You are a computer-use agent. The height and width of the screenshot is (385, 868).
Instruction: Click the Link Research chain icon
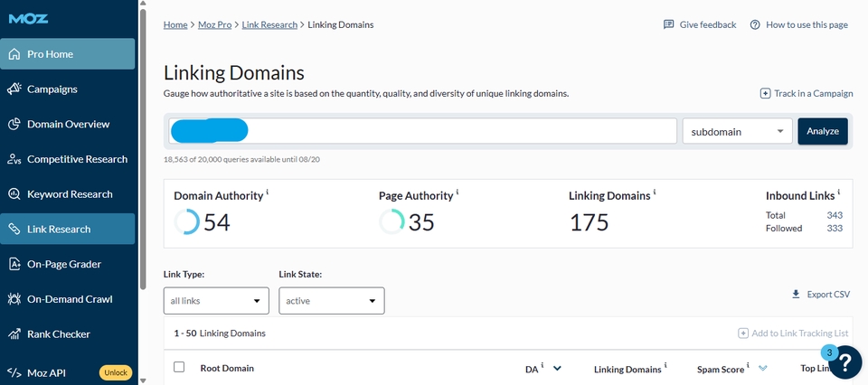(x=14, y=229)
